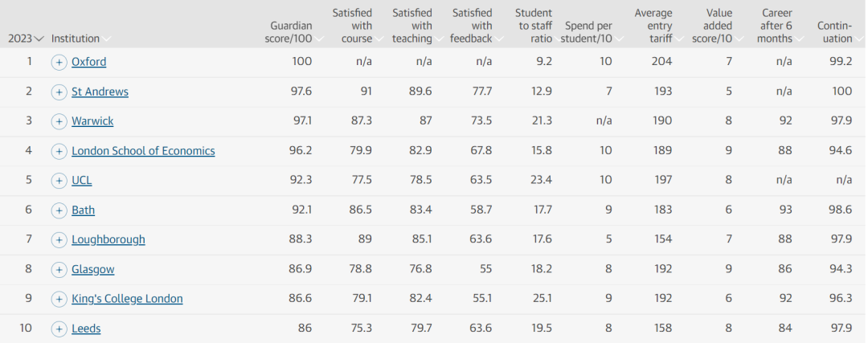The height and width of the screenshot is (343, 868).
Task: Click the plus icon beside Loughborough
Action: pyautogui.click(x=59, y=239)
